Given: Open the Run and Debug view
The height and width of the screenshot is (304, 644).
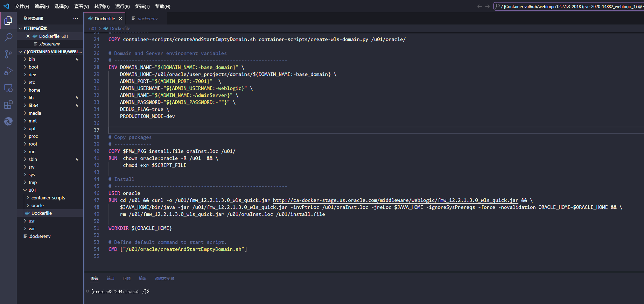Looking at the screenshot, I should coord(8,71).
